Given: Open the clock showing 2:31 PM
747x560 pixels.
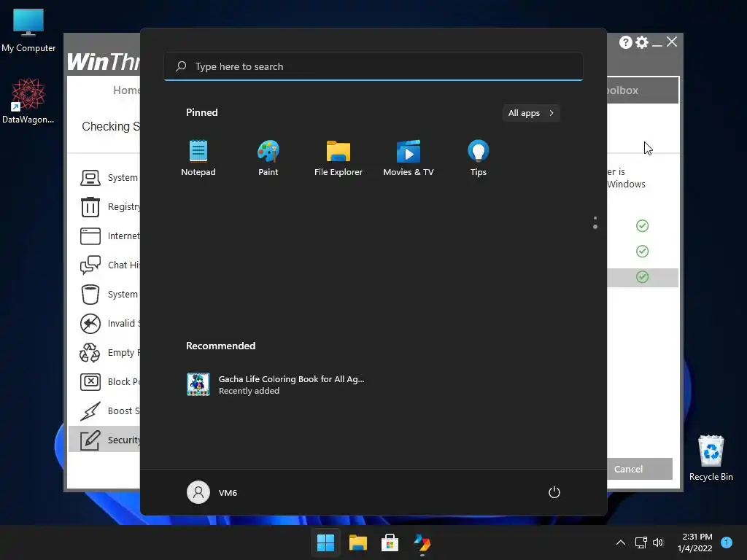Looking at the screenshot, I should point(695,542).
